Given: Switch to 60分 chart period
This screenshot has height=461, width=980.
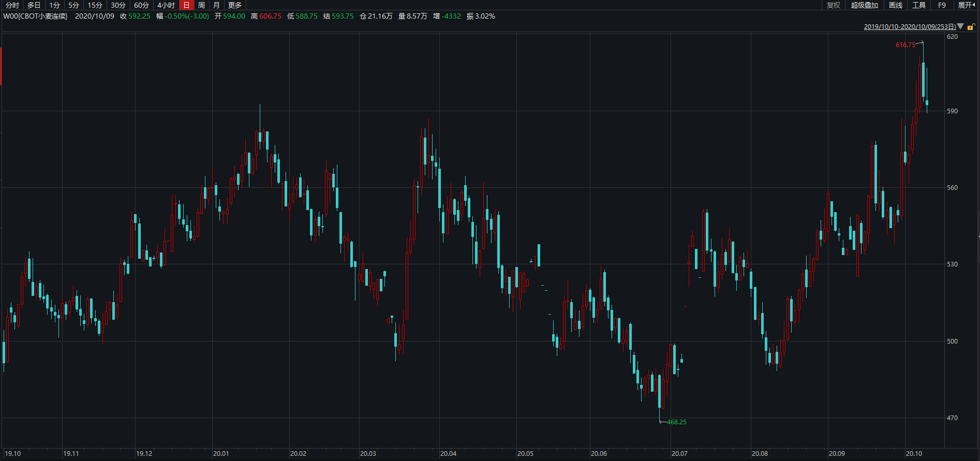Looking at the screenshot, I should tap(142, 5).
